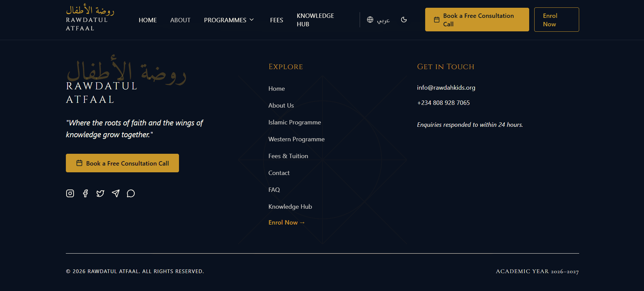Screen dimensions: 644x291
Task: Expand the Programmes dropdown menu
Action: 229,20
